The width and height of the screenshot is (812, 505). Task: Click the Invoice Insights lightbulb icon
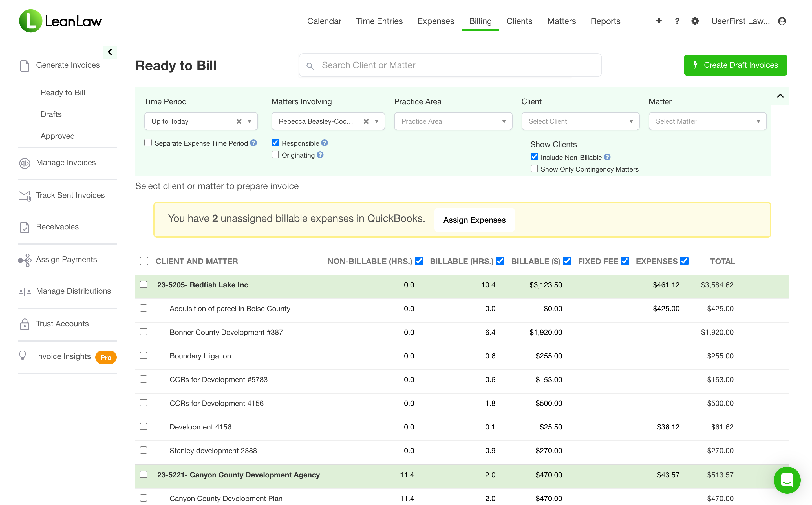pos(23,355)
